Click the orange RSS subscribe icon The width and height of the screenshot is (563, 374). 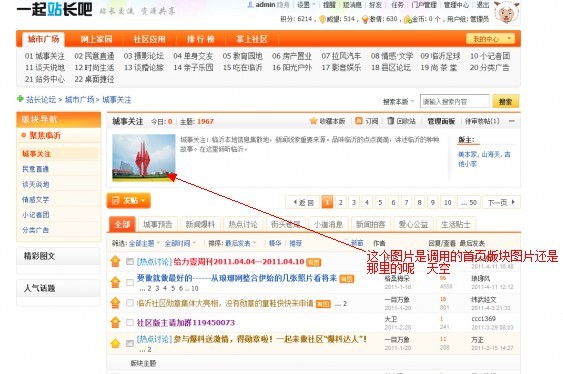pos(359,121)
